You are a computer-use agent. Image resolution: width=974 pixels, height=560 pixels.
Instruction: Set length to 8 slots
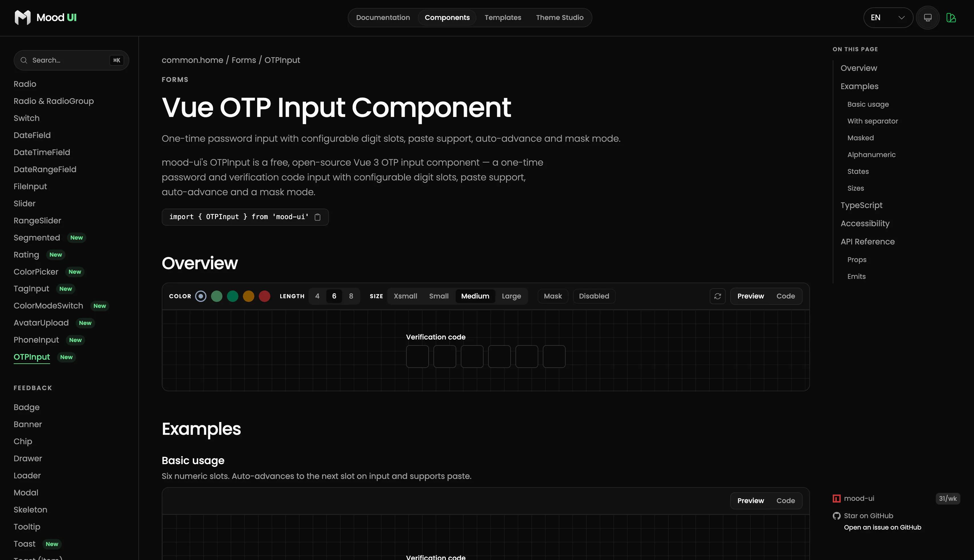coord(351,296)
